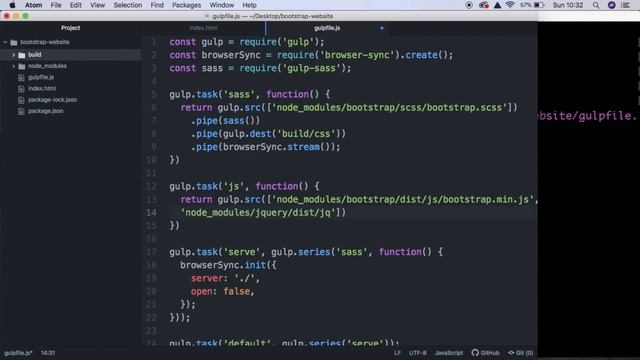This screenshot has height=360, width=640.
Task: Open the File menu
Action: click(56, 5)
